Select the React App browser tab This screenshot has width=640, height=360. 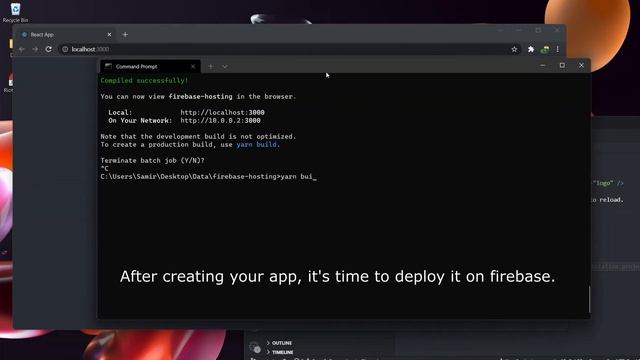click(x=66, y=35)
